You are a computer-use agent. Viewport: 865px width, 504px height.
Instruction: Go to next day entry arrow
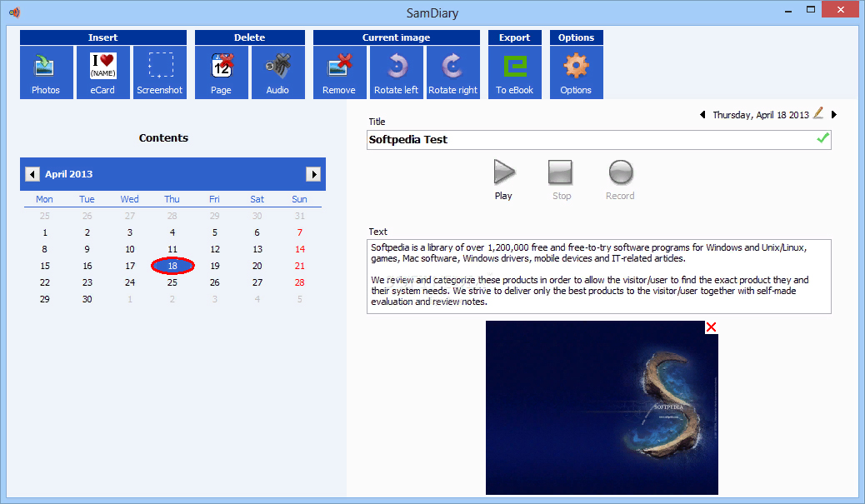pos(834,115)
